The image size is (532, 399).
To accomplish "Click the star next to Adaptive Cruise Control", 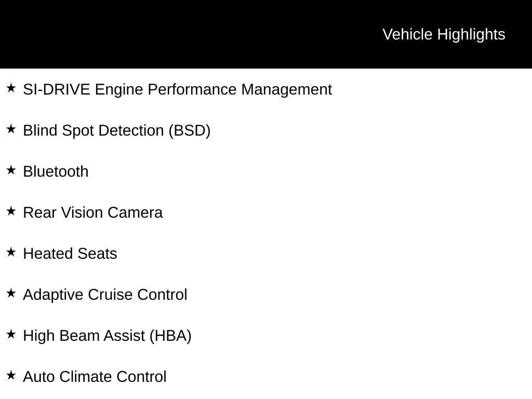I will [11, 294].
